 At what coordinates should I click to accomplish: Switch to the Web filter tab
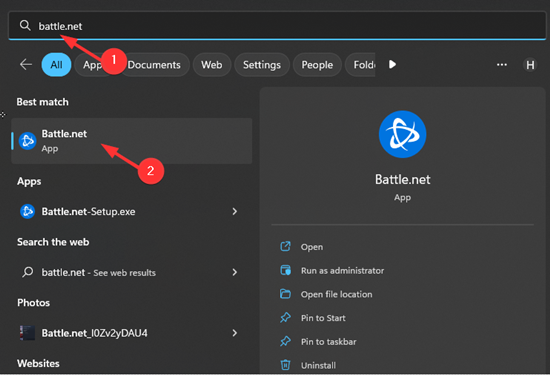pos(212,65)
